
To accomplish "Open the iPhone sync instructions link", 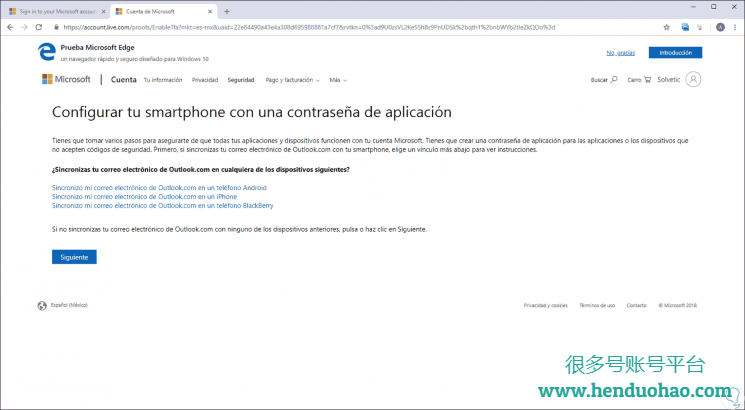I will (x=144, y=197).
